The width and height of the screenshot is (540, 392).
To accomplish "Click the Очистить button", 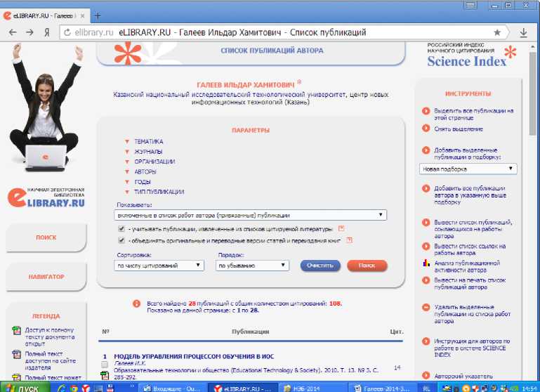I will coord(320,266).
